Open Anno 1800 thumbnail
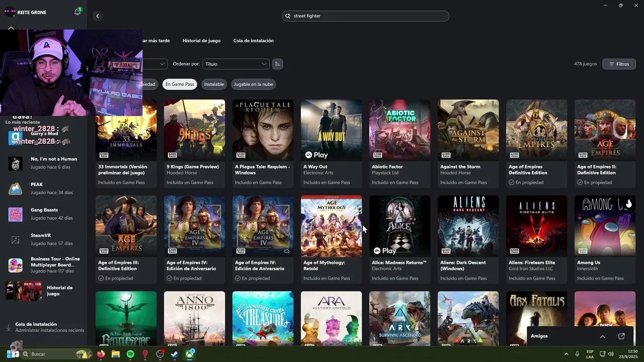644x362 pixels. tap(195, 319)
